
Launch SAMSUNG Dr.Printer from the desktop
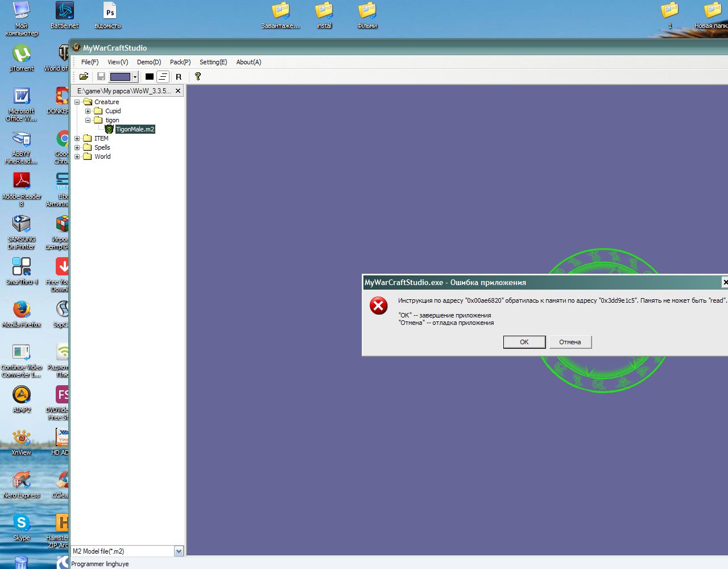tap(22, 232)
